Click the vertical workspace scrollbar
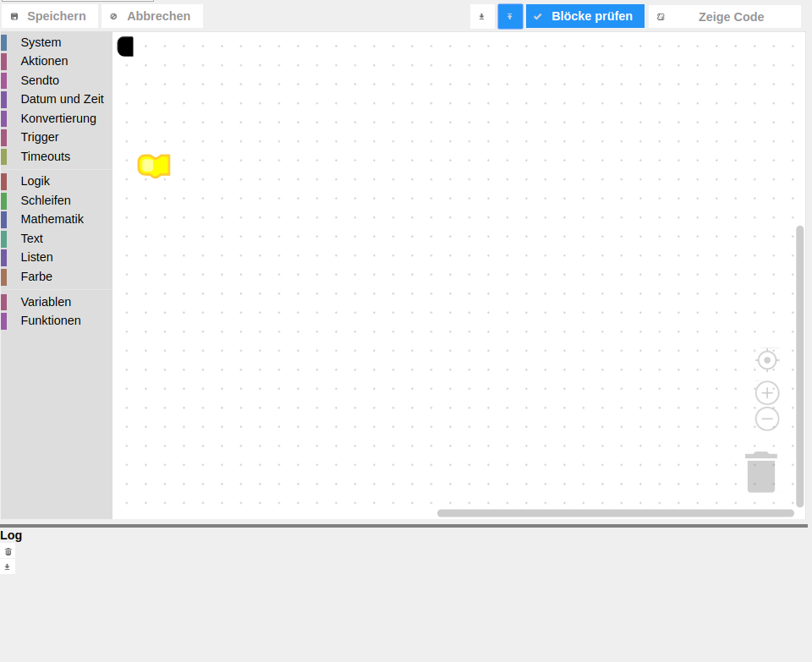 (800, 366)
